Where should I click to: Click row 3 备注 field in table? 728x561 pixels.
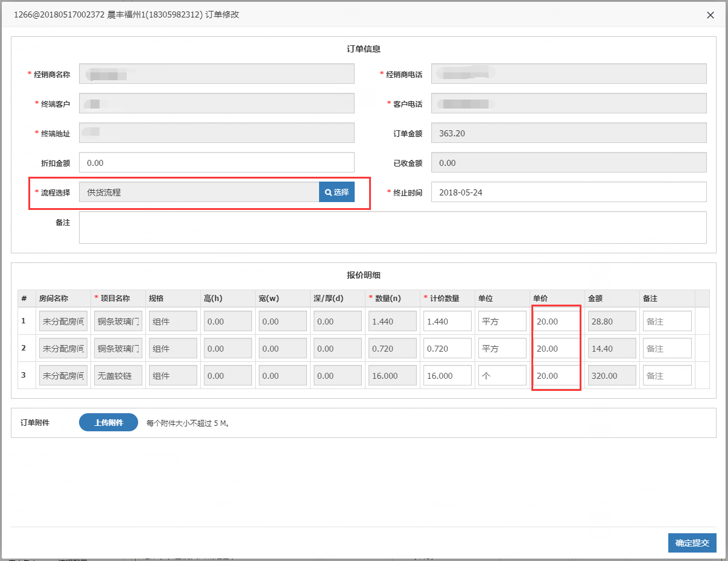(666, 376)
